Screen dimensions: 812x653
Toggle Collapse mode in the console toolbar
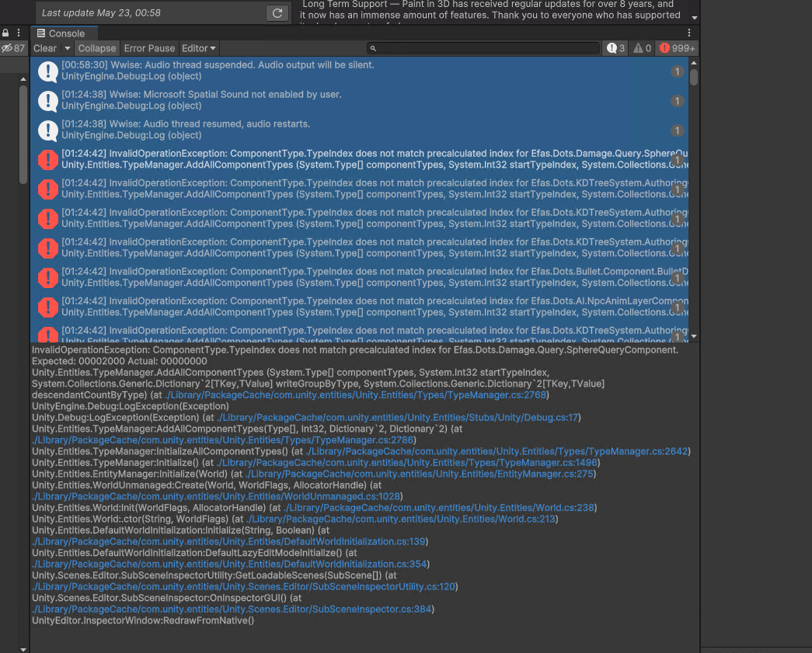pos(97,48)
